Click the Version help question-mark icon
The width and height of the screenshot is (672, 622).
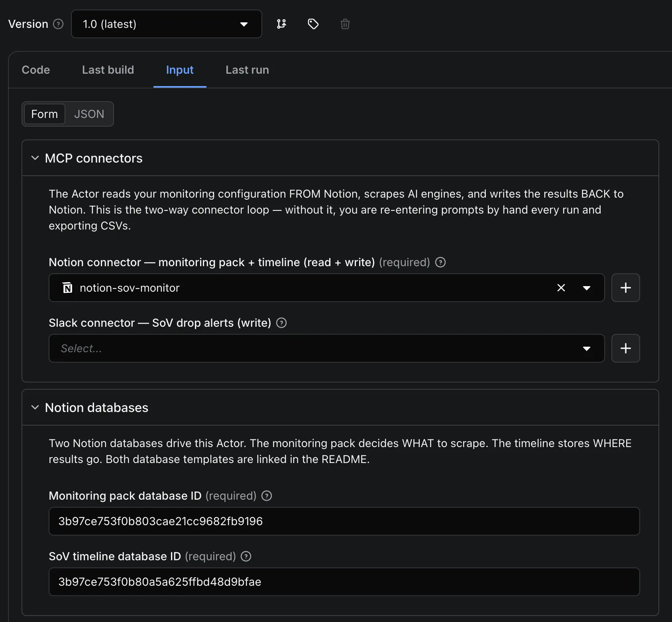pyautogui.click(x=58, y=24)
